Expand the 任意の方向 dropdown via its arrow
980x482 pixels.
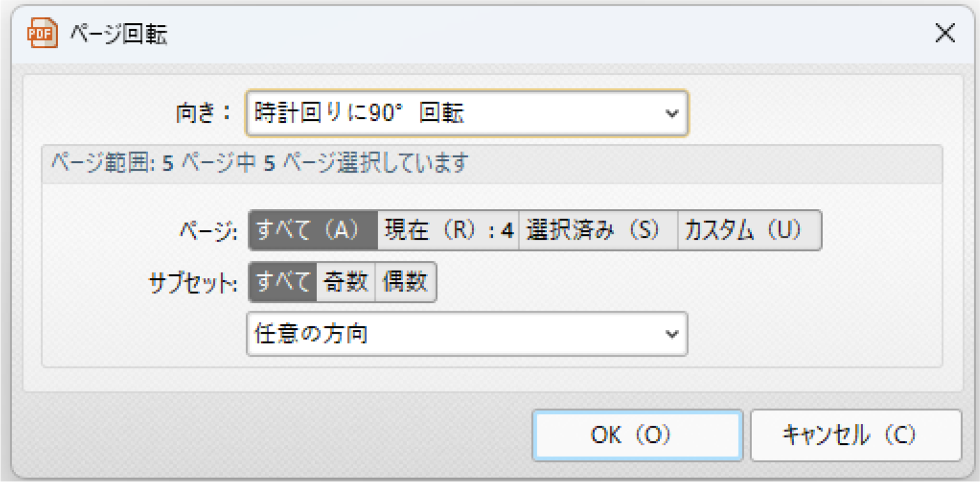[671, 334]
